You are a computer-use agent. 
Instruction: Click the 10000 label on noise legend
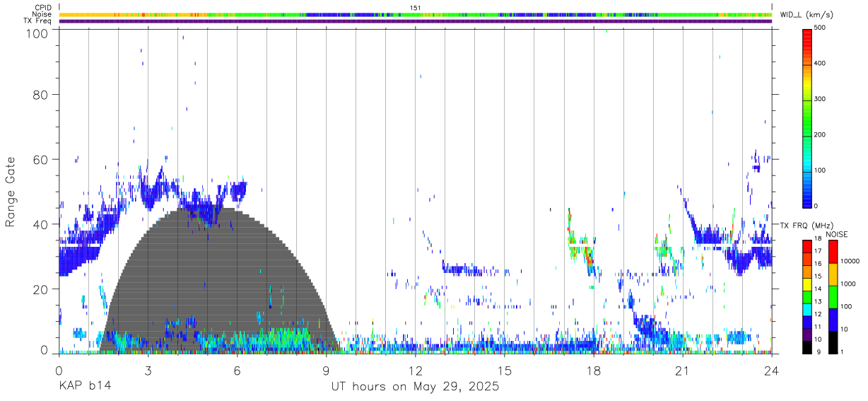850,261
